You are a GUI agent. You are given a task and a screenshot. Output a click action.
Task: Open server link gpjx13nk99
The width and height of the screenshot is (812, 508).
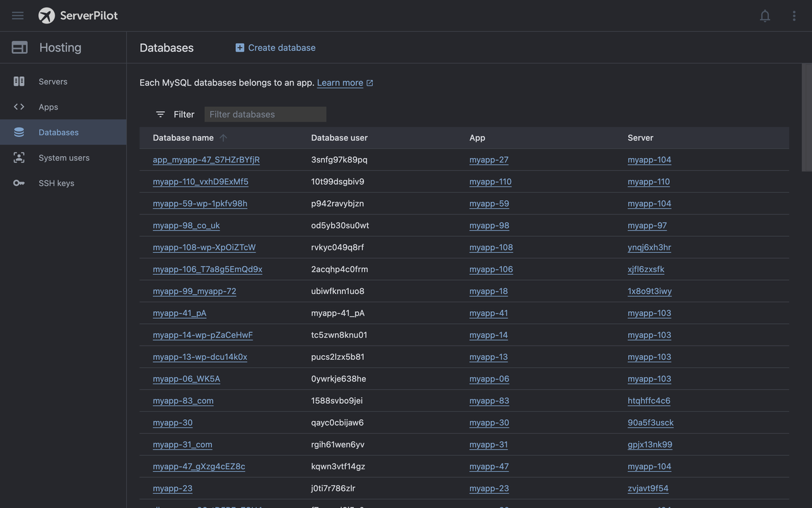pyautogui.click(x=650, y=444)
